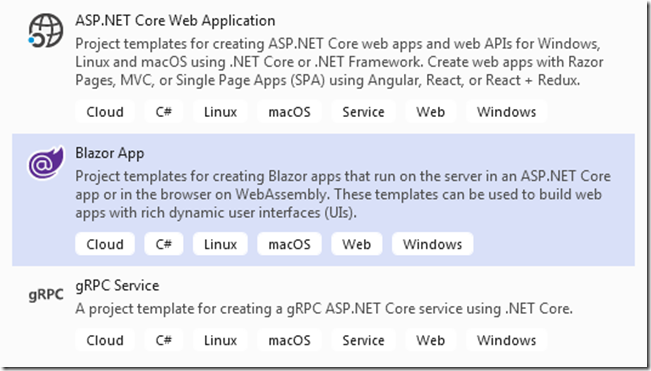This screenshot has width=651, height=371.
Task: Click the gRPC logo icon
Action: 46,295
